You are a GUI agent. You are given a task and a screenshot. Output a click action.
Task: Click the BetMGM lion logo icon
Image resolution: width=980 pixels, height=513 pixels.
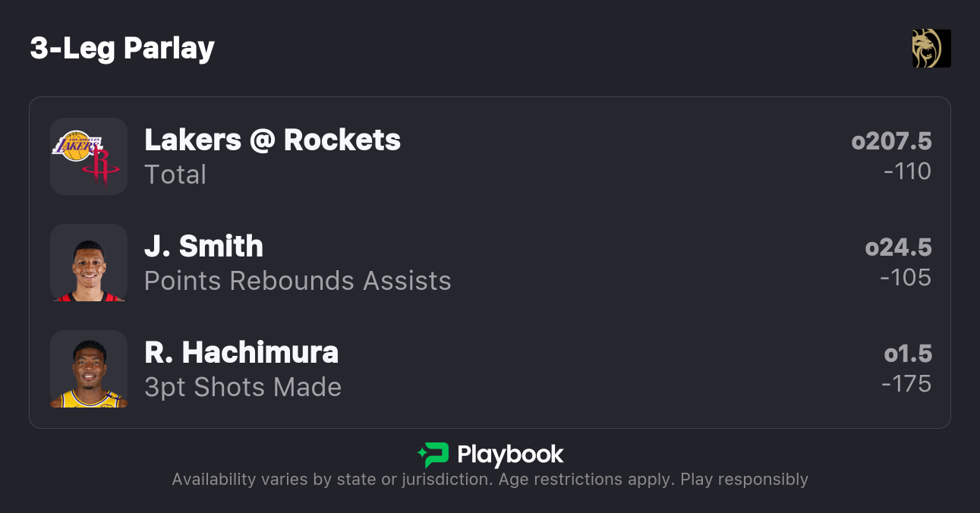tap(931, 49)
